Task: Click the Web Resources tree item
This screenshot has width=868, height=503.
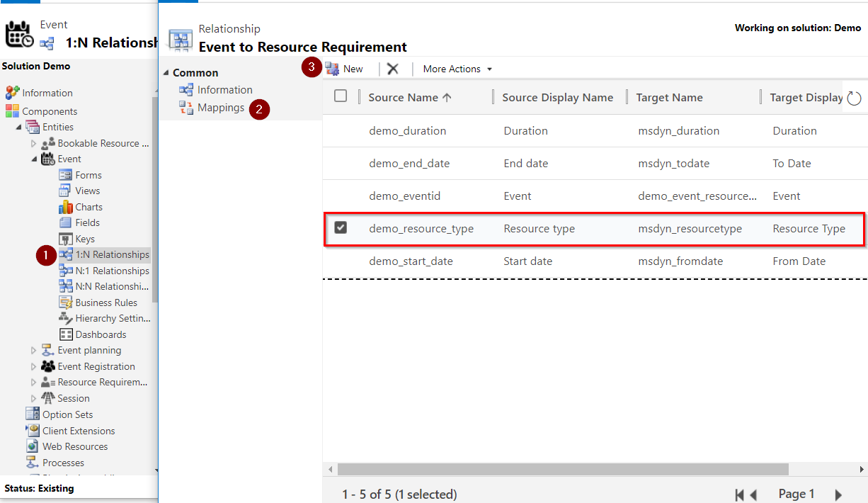Action: click(74, 446)
